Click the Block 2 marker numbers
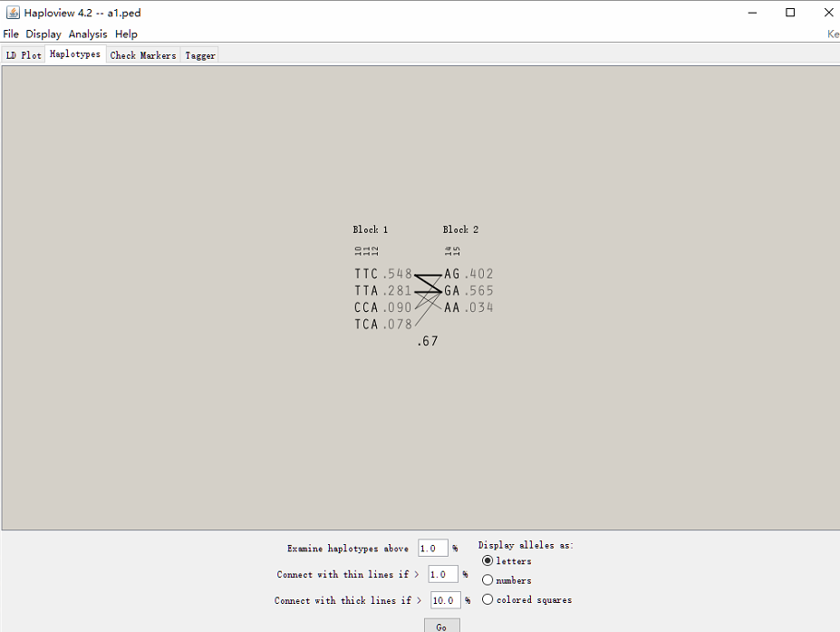 tap(452, 250)
